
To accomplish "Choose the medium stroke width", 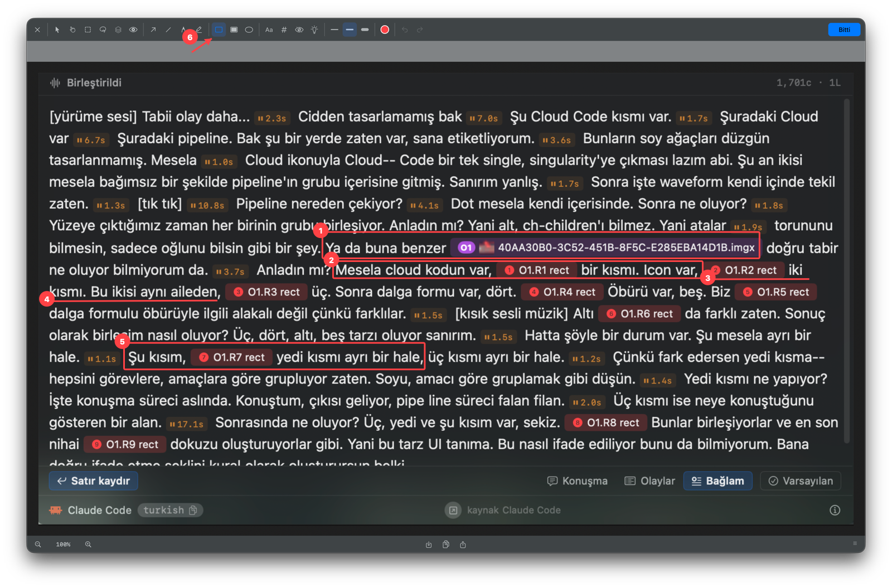I will 350,30.
